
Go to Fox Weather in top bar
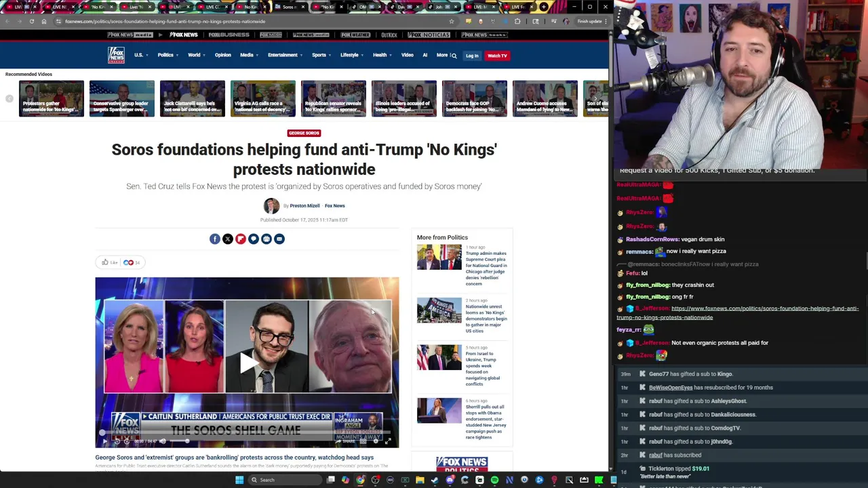tap(355, 35)
